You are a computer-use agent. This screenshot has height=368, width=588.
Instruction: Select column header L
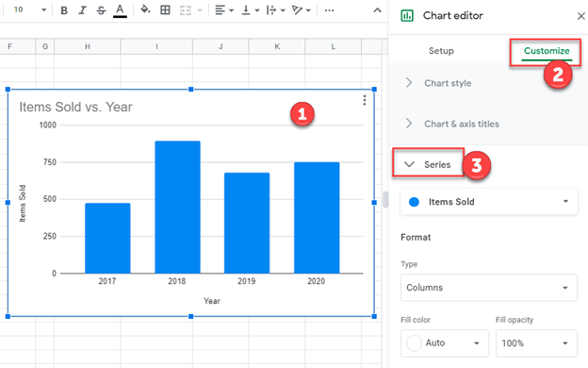333,46
